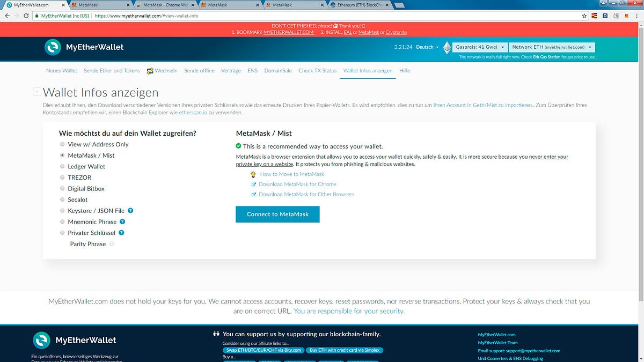This screenshot has width=644, height=362.
Task: Choose Keystore / JSON File option
Action: tap(62, 211)
